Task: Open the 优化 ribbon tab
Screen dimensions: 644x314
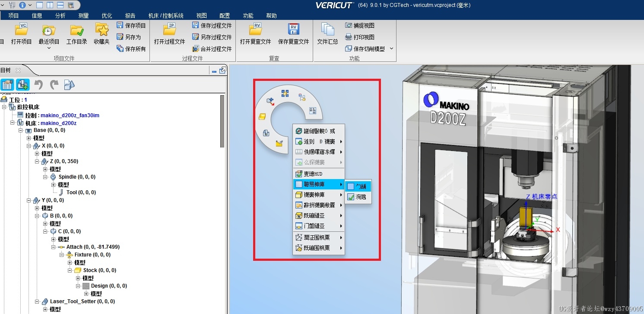Action: click(x=107, y=16)
